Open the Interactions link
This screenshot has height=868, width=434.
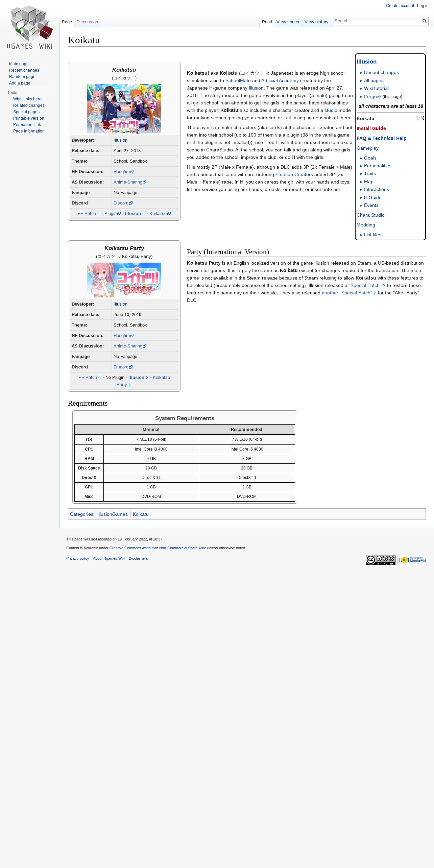(x=377, y=189)
